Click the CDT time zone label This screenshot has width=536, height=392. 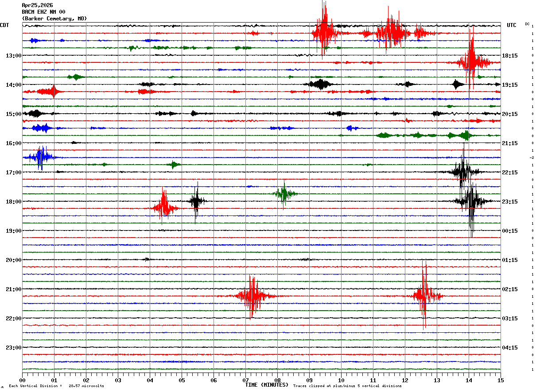[x=4, y=25]
